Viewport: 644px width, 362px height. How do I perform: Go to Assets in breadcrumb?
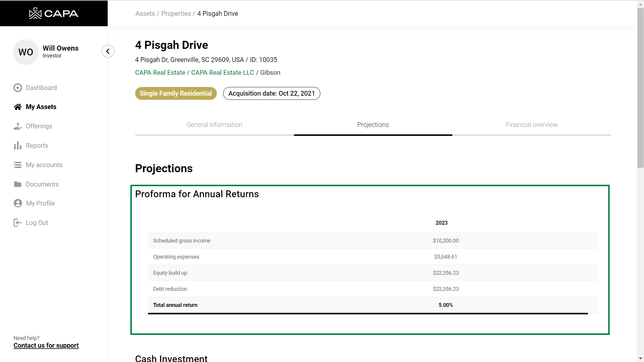[145, 14]
